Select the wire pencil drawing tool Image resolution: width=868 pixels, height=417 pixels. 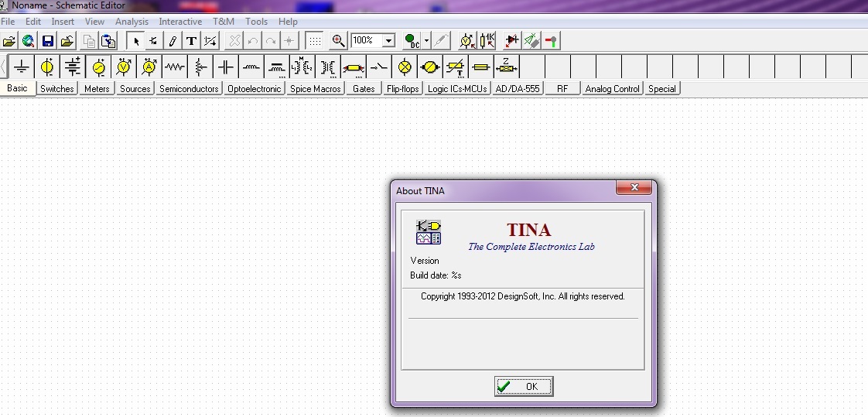[173, 40]
